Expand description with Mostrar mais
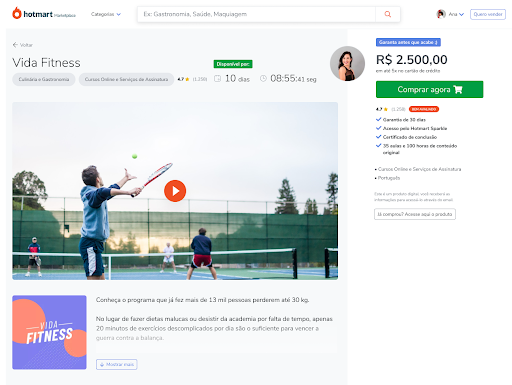The height and width of the screenshot is (385, 512). tap(117, 364)
